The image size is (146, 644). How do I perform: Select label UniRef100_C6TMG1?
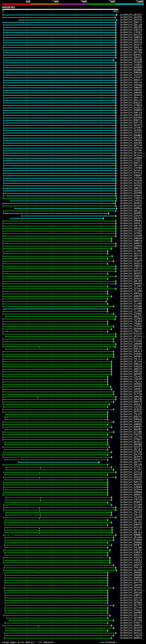(x=131, y=233)
